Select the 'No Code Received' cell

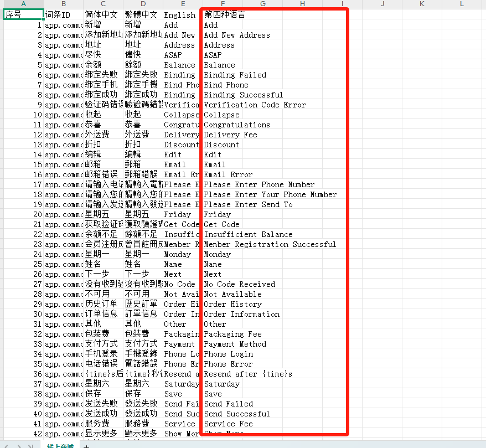click(223, 284)
